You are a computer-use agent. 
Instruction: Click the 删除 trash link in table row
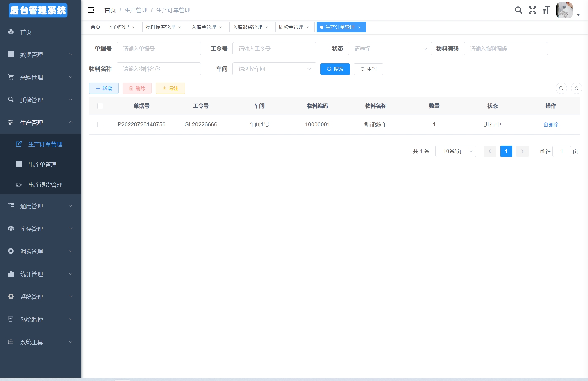point(551,124)
